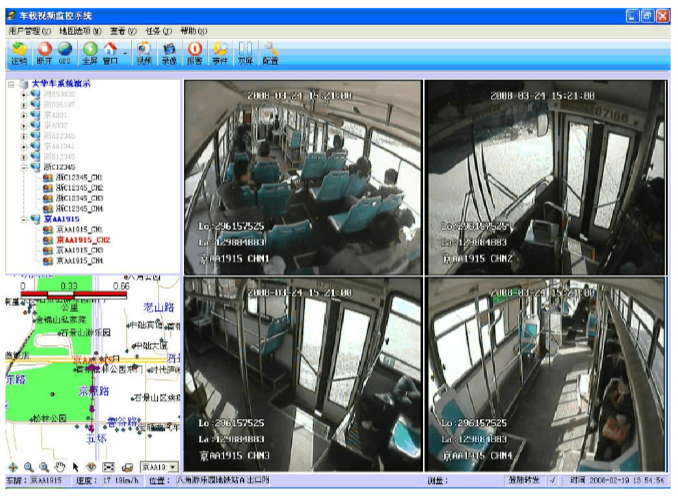The image size is (678, 496).
Task: Collapse the 大华车系统演示 root node
Action: pos(12,84)
